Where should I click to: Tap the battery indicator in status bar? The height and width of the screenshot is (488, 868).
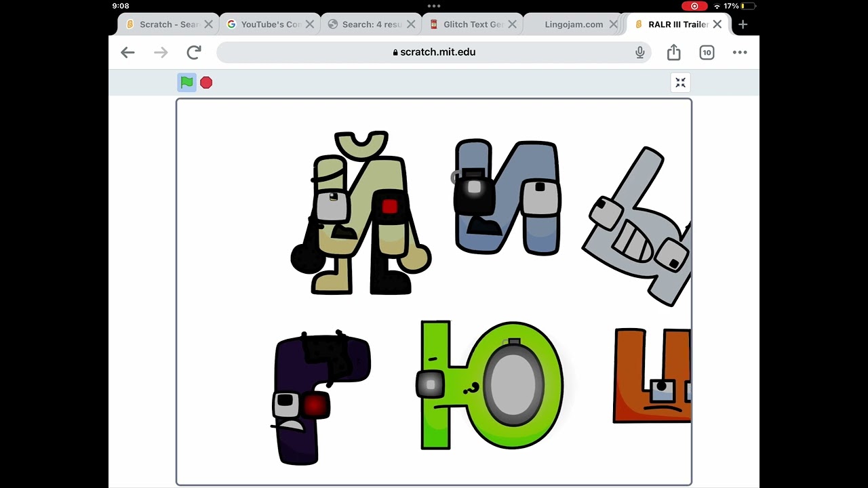tap(749, 6)
